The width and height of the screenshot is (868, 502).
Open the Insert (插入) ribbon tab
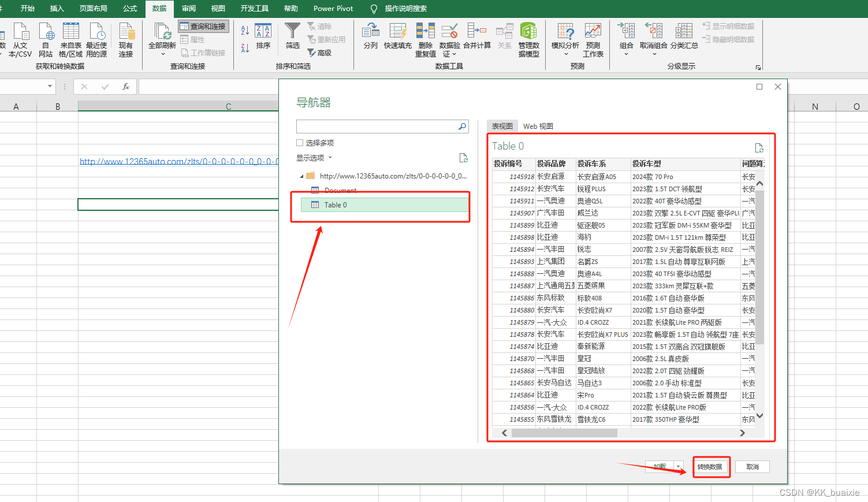pyautogui.click(x=57, y=9)
